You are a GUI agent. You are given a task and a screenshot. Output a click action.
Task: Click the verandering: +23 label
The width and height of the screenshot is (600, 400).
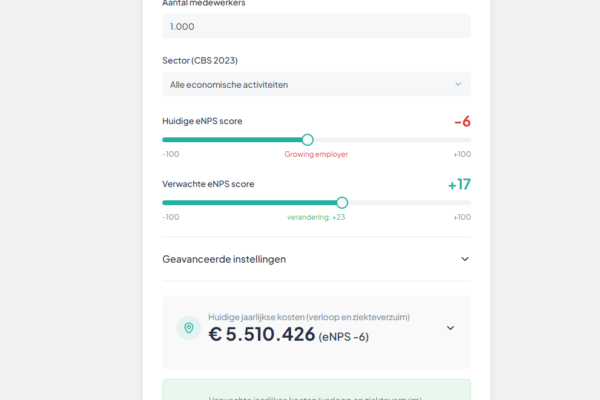point(316,217)
